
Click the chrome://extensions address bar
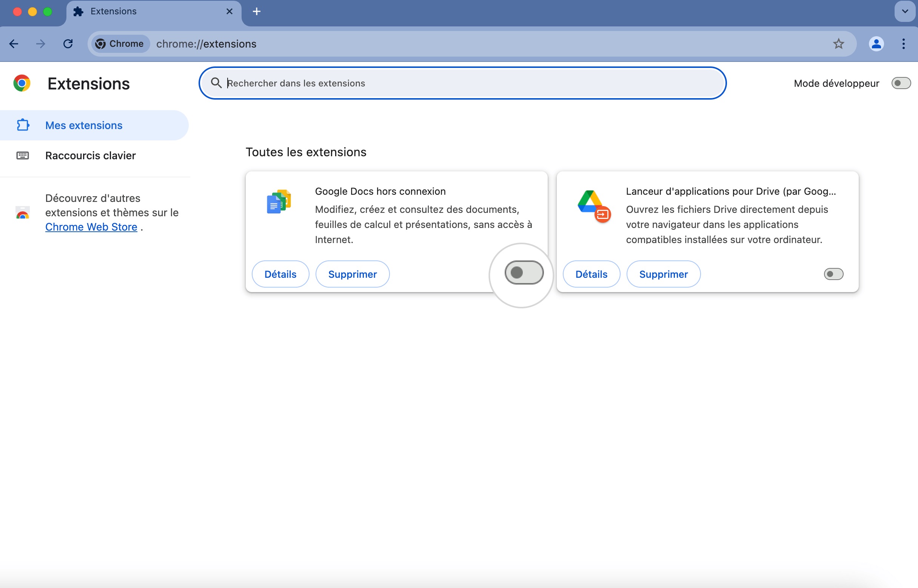[471, 44]
